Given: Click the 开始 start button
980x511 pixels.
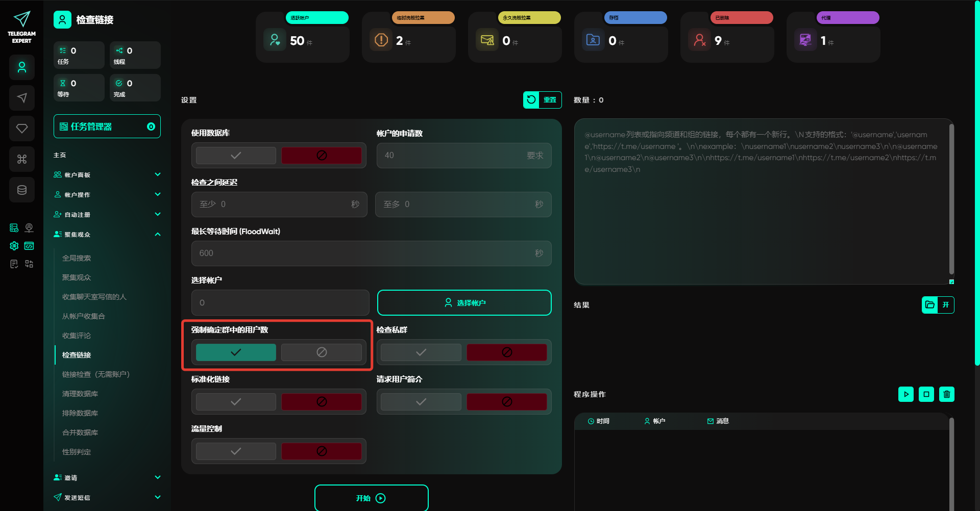Looking at the screenshot, I should (371, 498).
